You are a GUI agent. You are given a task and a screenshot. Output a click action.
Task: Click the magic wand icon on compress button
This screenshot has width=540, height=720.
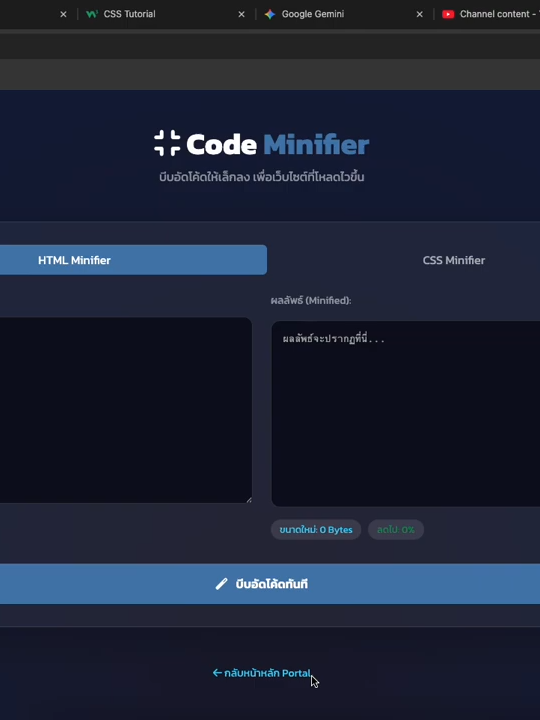point(221,584)
